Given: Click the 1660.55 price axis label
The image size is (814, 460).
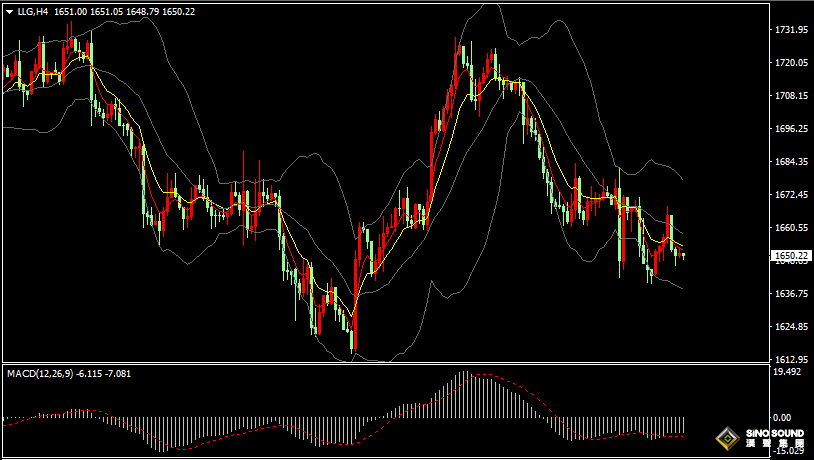Looking at the screenshot, I should tap(791, 227).
